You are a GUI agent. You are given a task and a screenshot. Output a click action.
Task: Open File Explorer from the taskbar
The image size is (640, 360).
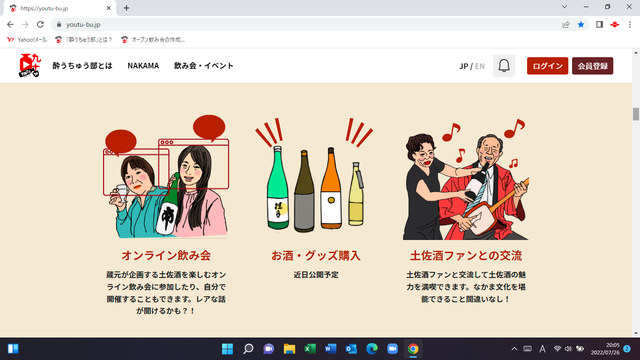289,349
